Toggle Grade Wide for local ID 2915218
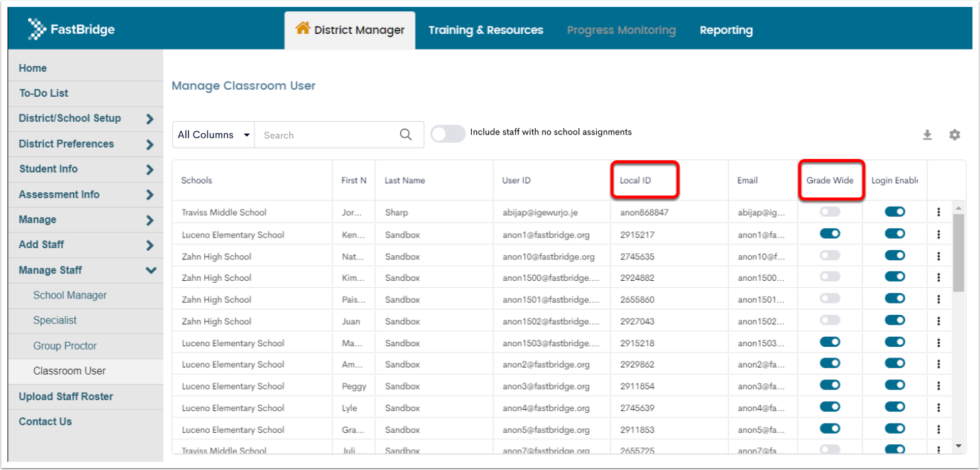The image size is (980, 470). coord(830,342)
